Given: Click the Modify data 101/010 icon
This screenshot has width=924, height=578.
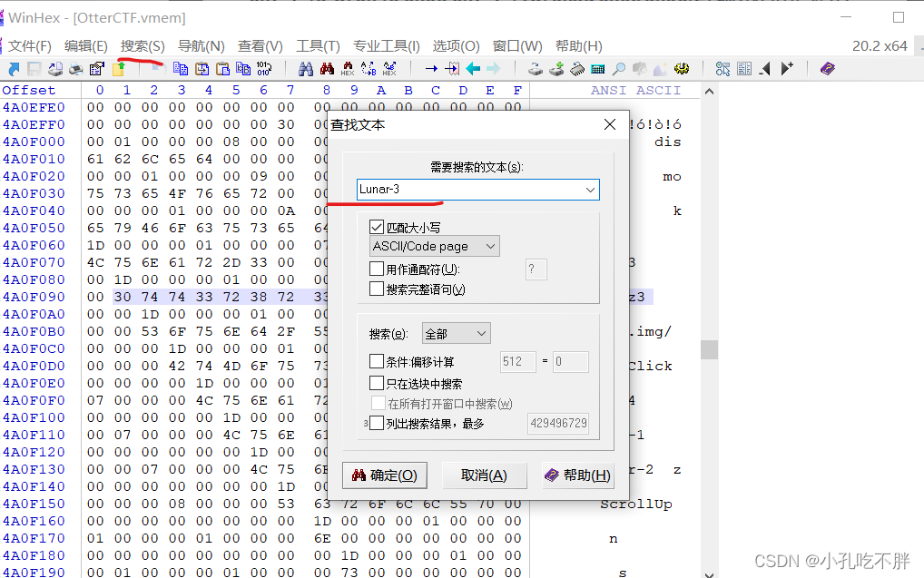Looking at the screenshot, I should [264, 69].
